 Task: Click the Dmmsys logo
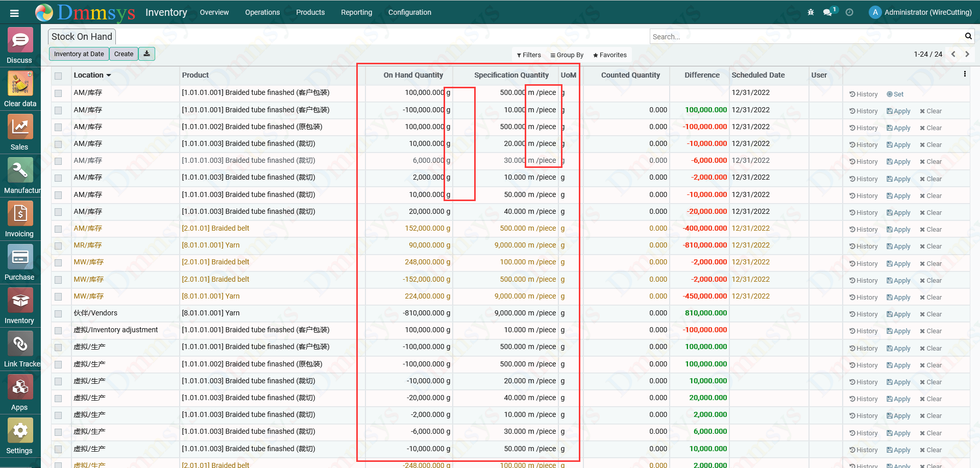coord(85,13)
